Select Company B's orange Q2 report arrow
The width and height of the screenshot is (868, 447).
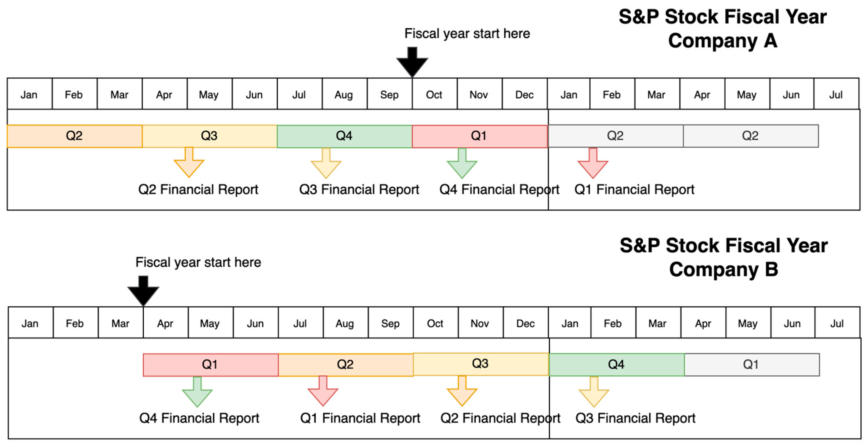[462, 393]
